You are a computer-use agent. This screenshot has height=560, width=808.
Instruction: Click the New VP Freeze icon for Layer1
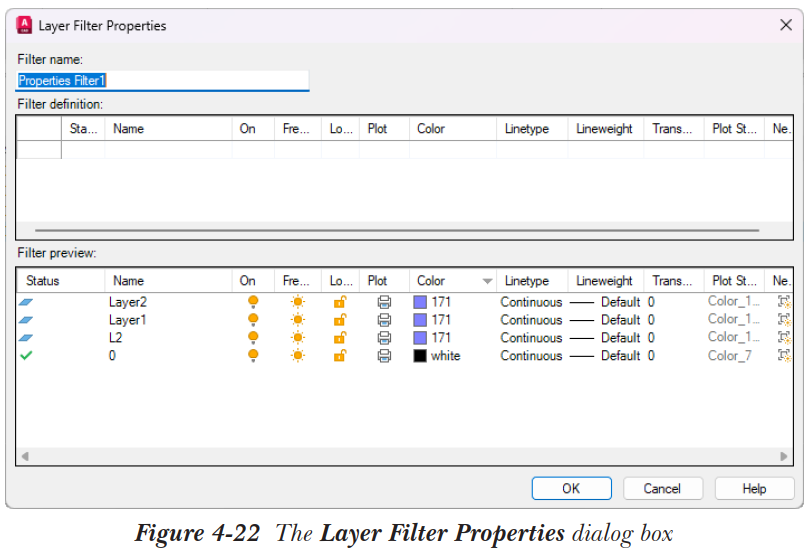coord(784,320)
